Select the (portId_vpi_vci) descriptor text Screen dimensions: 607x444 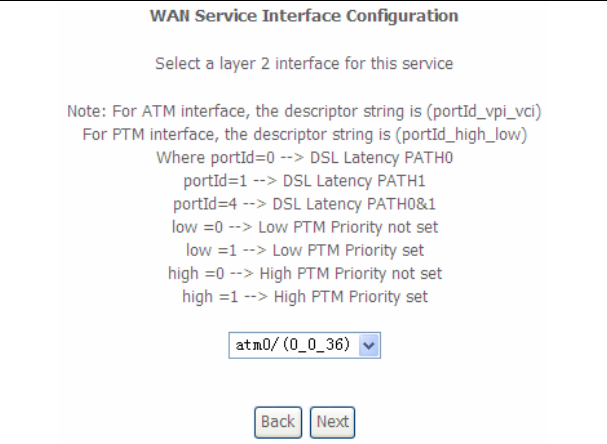pos(484,111)
